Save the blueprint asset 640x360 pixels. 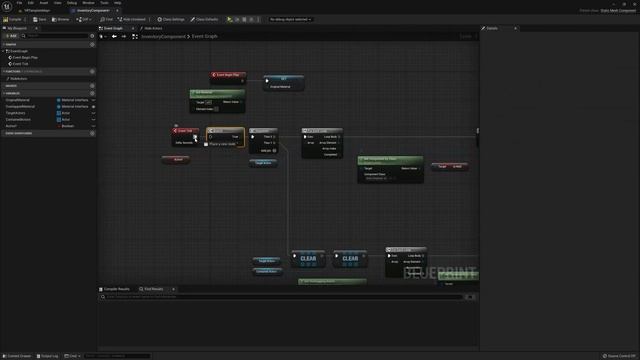40,19
